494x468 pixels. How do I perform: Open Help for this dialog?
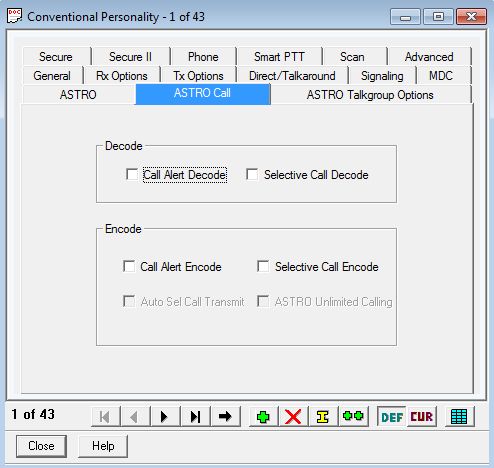(103, 446)
